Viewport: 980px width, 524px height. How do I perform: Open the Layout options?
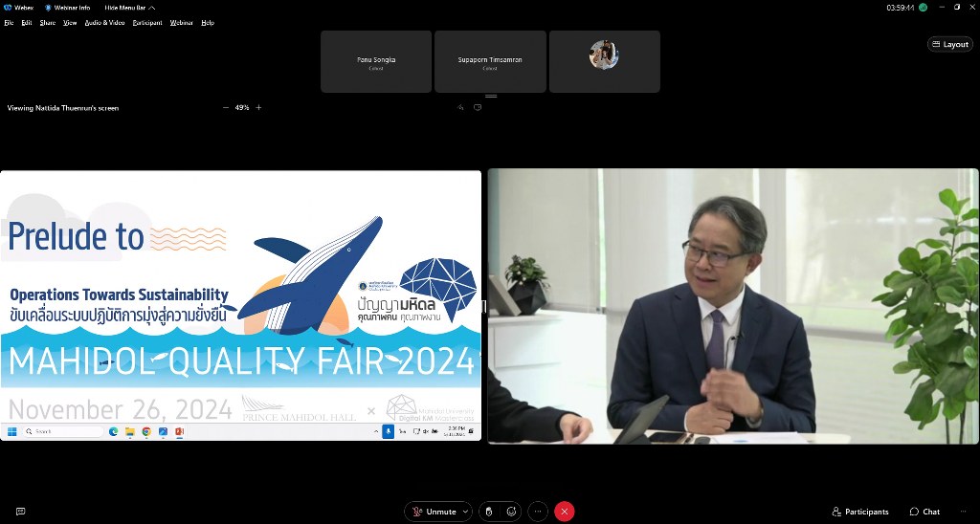click(x=950, y=44)
